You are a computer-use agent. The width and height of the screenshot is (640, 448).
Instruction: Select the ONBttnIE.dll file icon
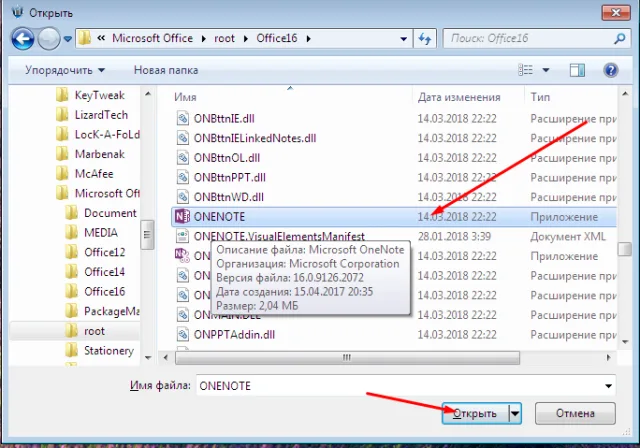point(182,118)
